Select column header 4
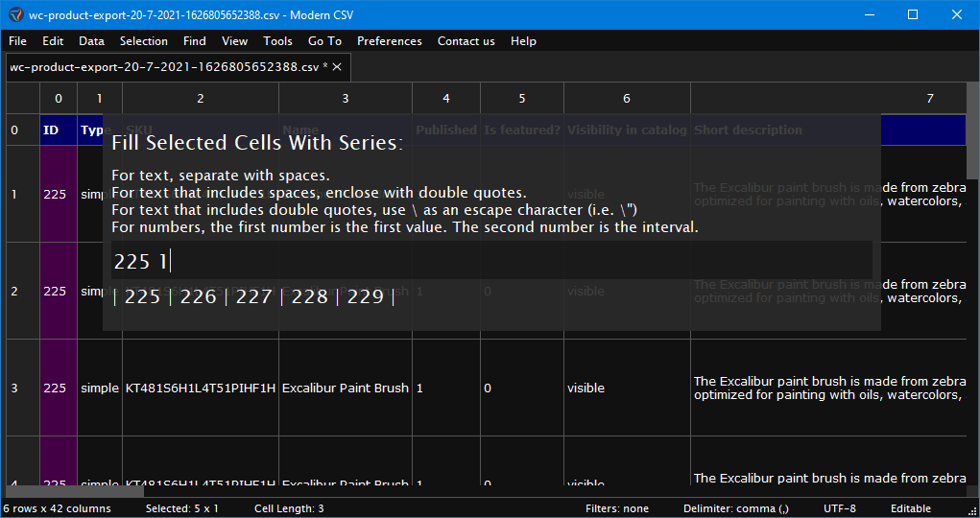This screenshot has width=980, height=518. tap(446, 98)
